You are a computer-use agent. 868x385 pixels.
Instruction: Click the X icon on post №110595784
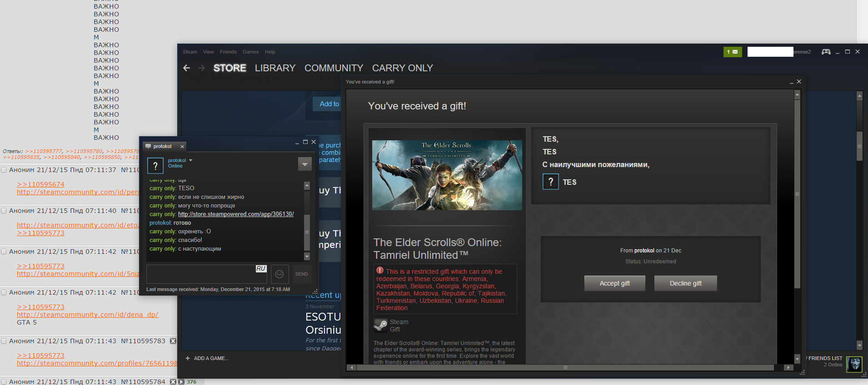tap(173, 382)
